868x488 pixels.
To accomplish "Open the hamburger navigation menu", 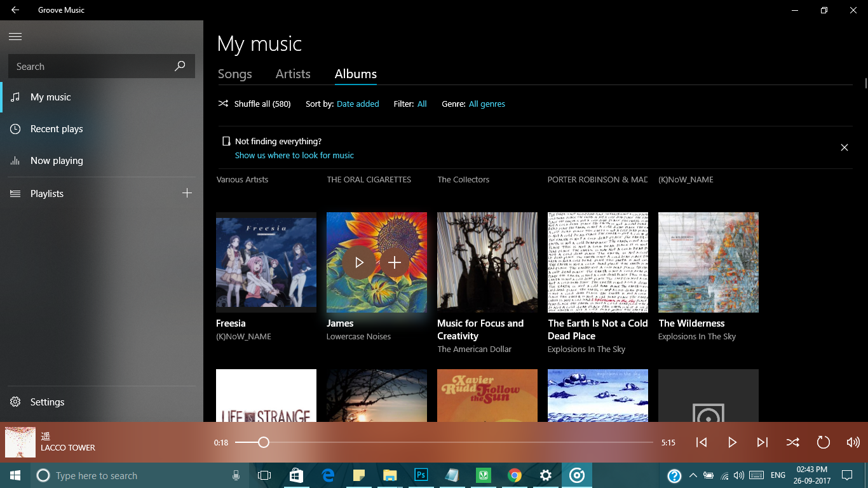I will tap(15, 37).
